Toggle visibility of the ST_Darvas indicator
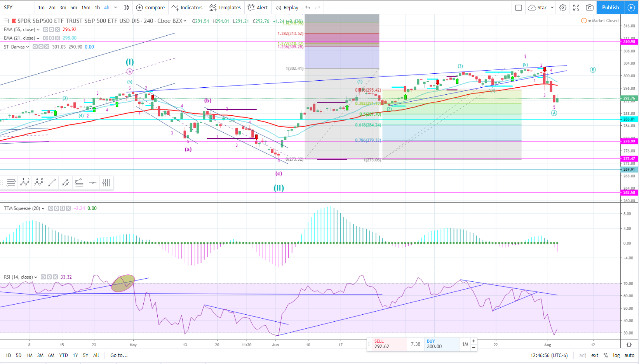This screenshot has height=364, width=639. pos(35,47)
